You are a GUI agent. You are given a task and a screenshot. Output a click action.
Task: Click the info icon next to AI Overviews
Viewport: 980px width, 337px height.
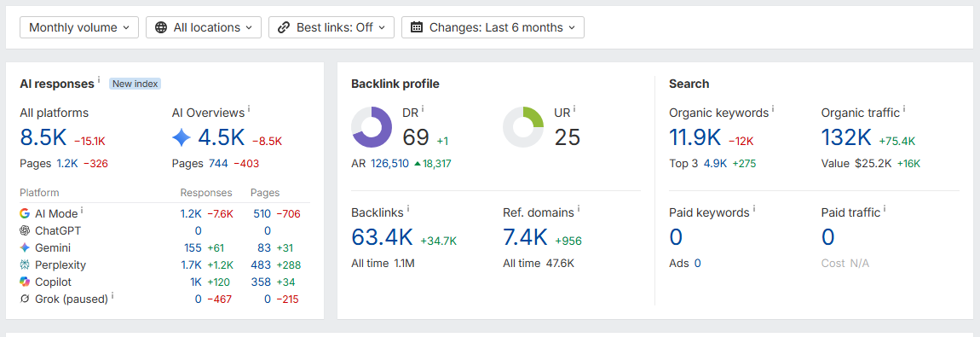[x=249, y=109]
